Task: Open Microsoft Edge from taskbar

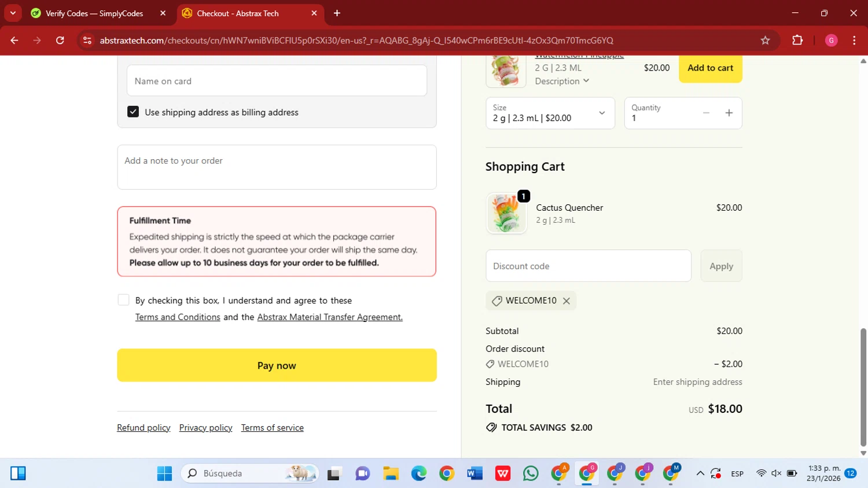Action: pyautogui.click(x=418, y=474)
